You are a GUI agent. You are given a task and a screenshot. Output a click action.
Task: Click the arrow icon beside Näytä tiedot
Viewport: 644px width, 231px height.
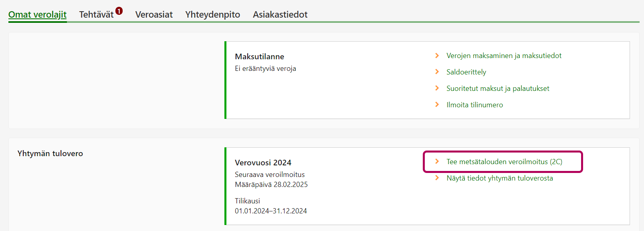[x=437, y=178]
